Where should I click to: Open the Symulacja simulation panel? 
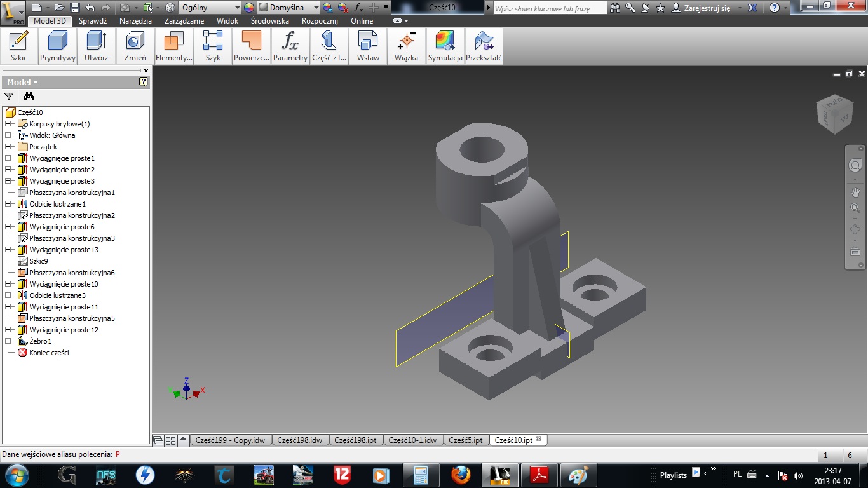click(x=445, y=46)
